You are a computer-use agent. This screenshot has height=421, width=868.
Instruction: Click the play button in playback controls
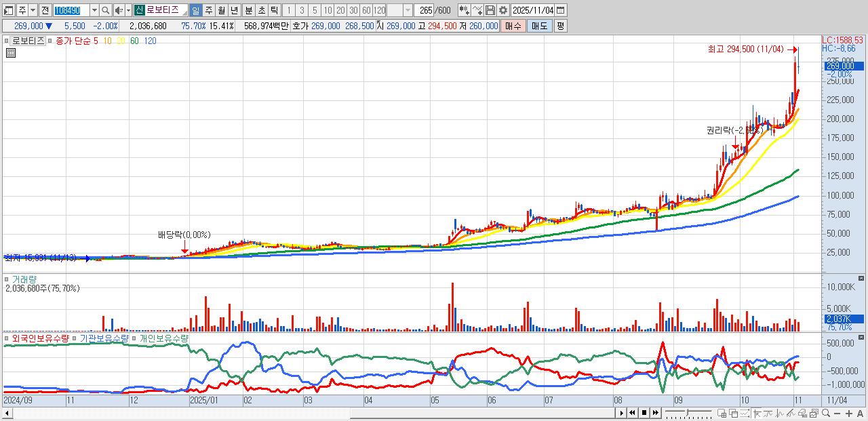(x=622, y=413)
